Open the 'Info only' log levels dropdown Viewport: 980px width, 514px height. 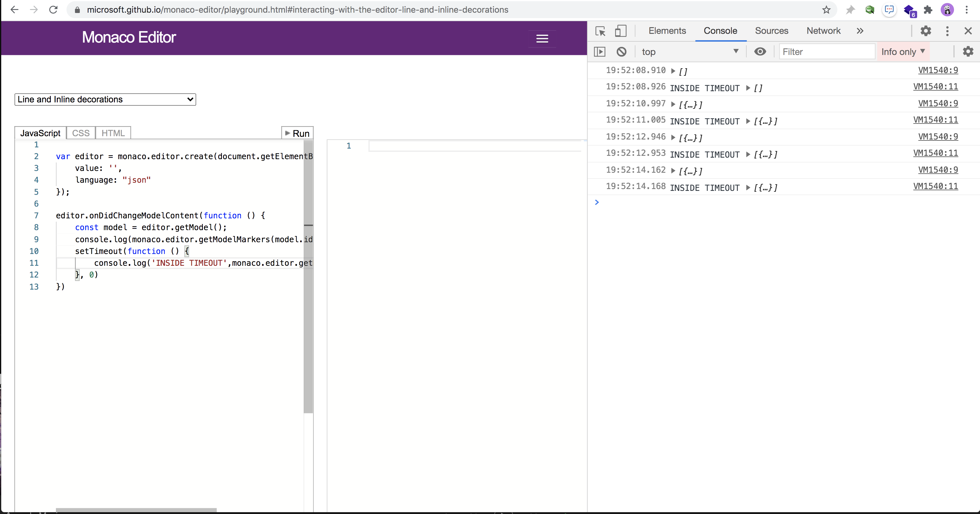904,51
